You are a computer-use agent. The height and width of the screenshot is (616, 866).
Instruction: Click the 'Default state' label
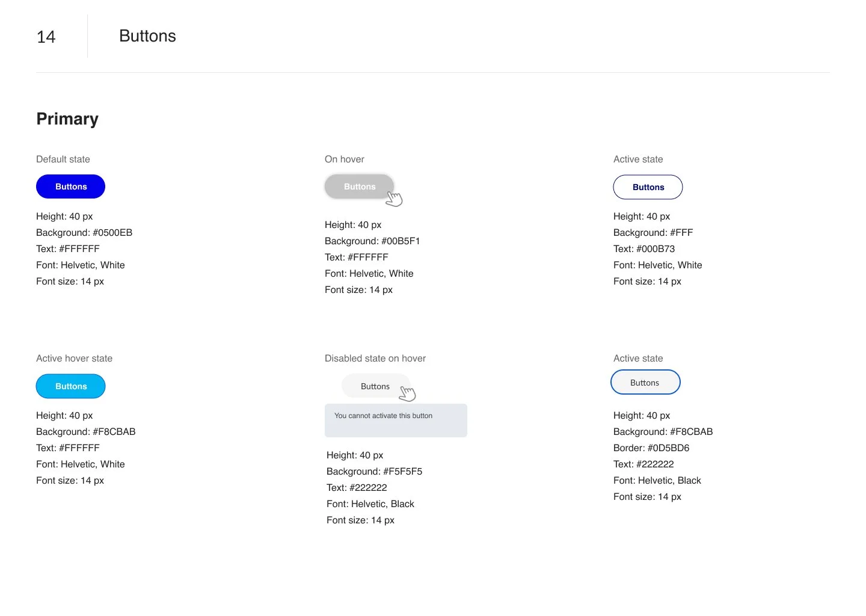[x=63, y=159]
